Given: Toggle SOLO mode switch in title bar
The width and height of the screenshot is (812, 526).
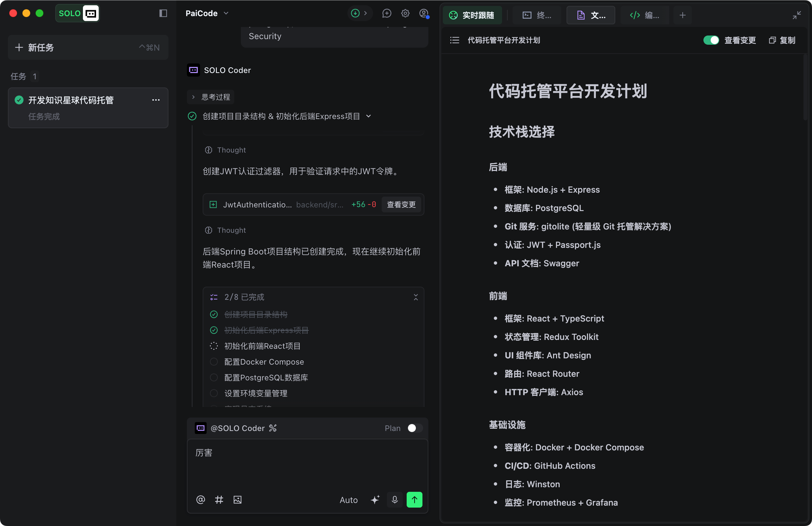Looking at the screenshot, I should (x=77, y=13).
